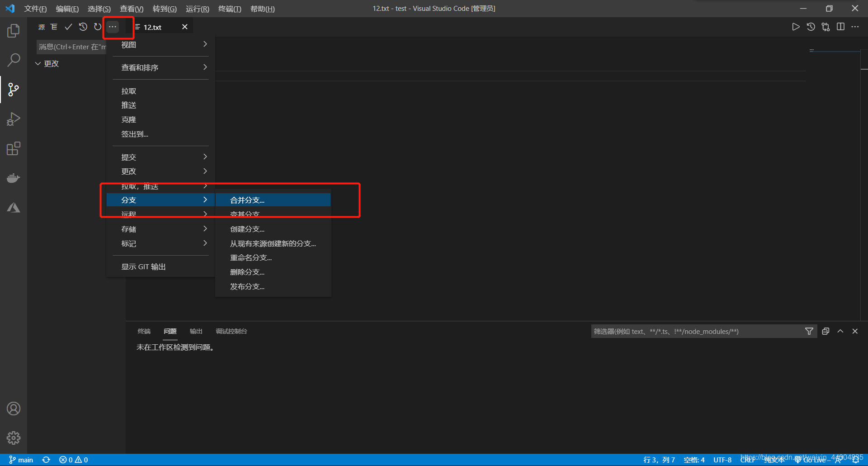Expand the 视图 submenu

pos(160,44)
